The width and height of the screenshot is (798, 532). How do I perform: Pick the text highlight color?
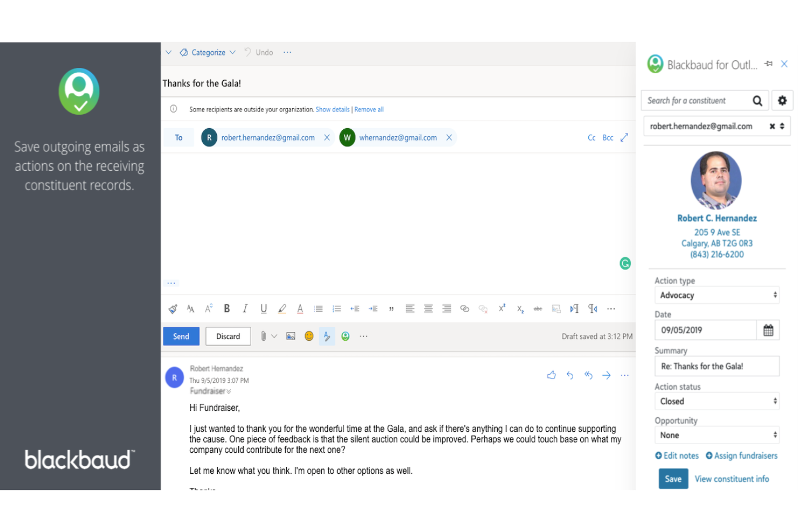282,309
